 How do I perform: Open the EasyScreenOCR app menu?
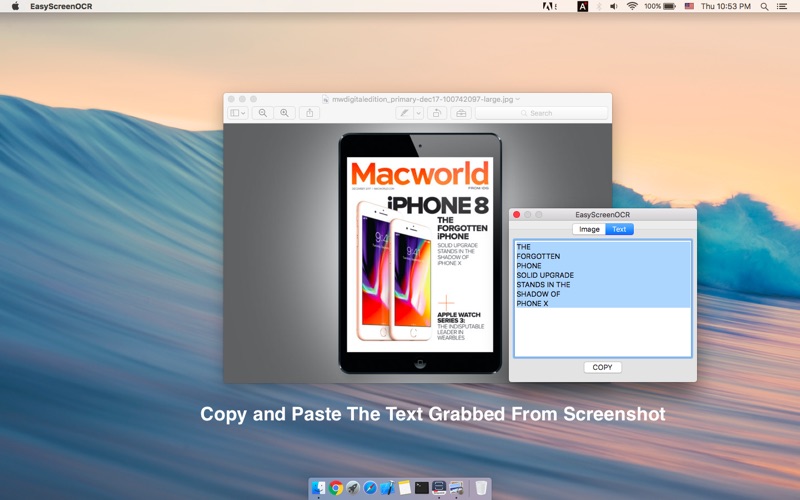point(61,6)
